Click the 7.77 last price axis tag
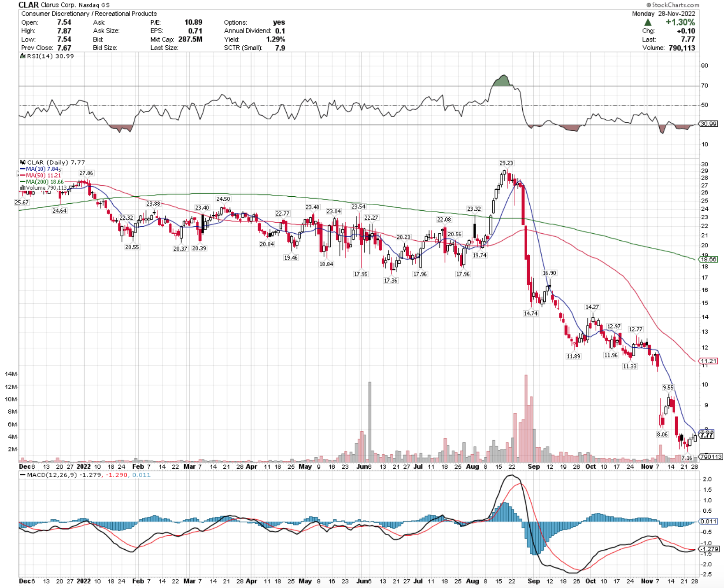 click(707, 435)
